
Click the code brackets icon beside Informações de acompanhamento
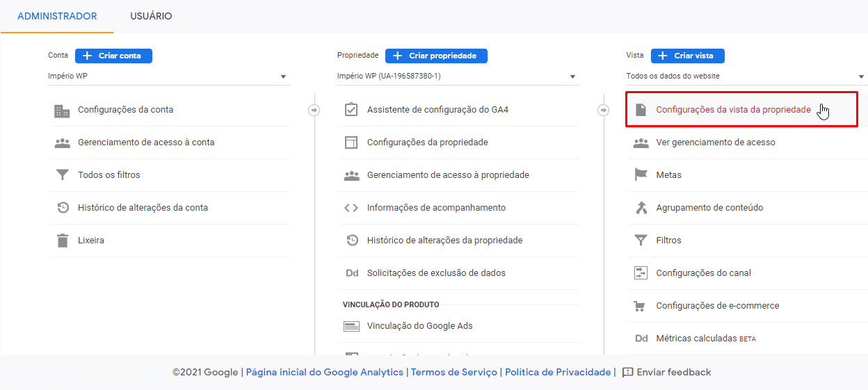[x=351, y=208]
